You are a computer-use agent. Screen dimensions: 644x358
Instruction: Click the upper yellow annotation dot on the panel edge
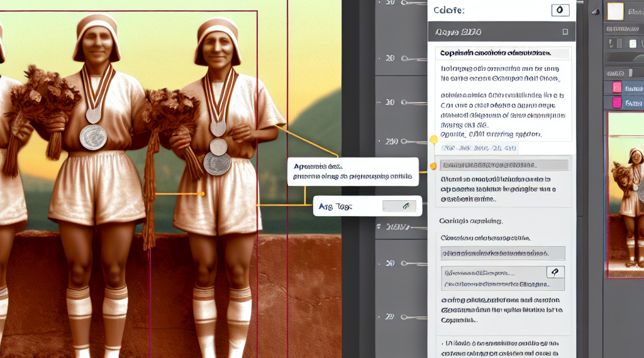[x=433, y=139]
